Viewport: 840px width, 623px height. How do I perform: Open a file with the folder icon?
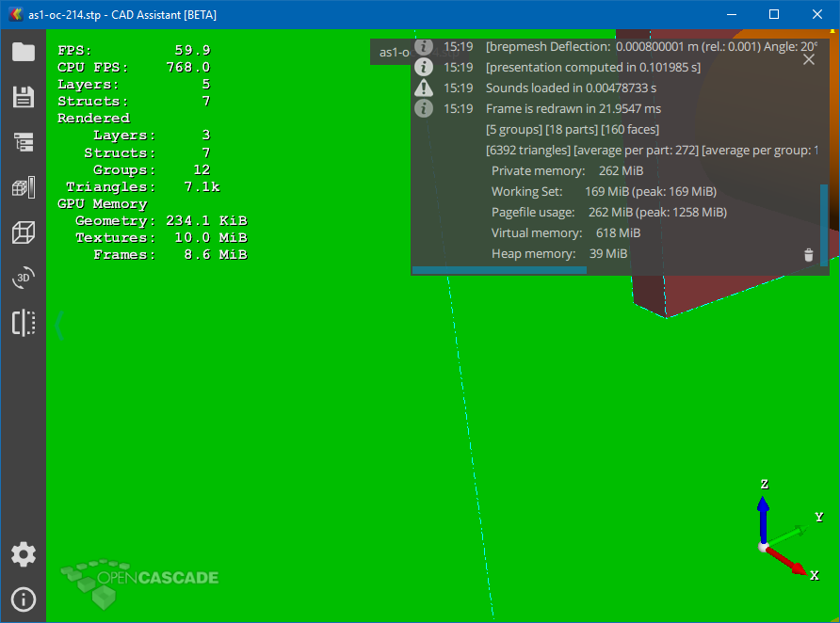coord(23,52)
